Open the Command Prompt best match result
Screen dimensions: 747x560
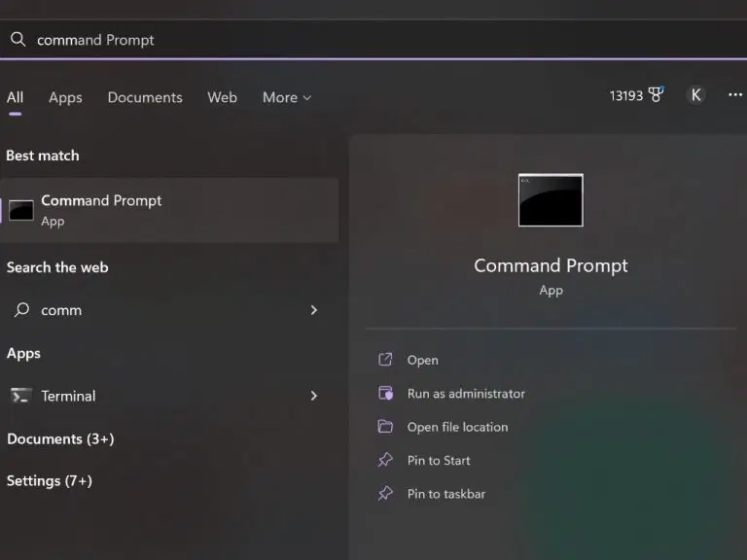point(169,210)
